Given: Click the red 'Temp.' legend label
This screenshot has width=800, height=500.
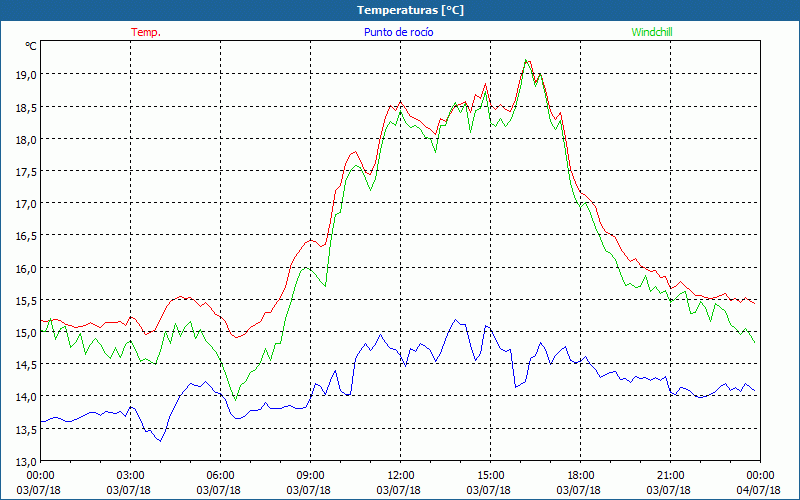Looking at the screenshot, I should (x=146, y=32).
